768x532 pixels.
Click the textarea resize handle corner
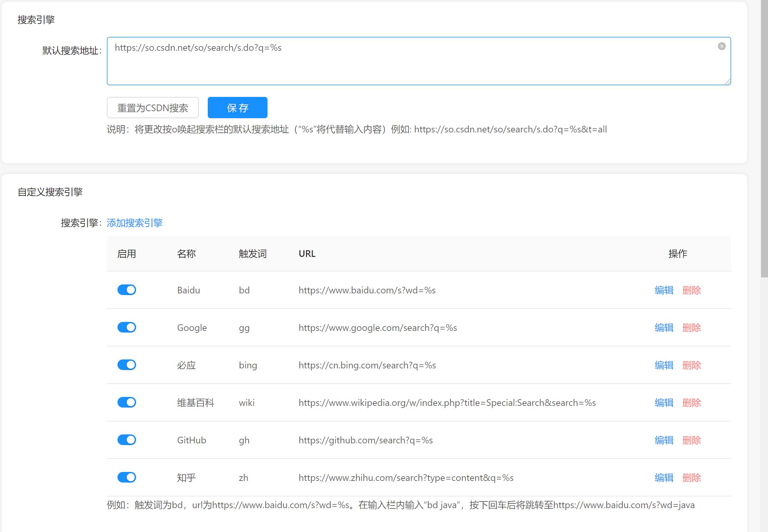click(728, 82)
